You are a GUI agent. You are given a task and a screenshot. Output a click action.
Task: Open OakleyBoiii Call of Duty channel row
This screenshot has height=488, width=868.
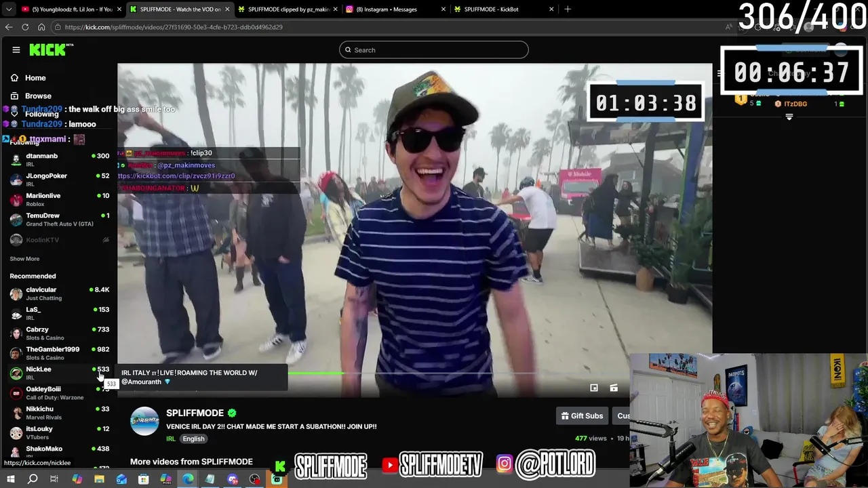[x=60, y=393]
